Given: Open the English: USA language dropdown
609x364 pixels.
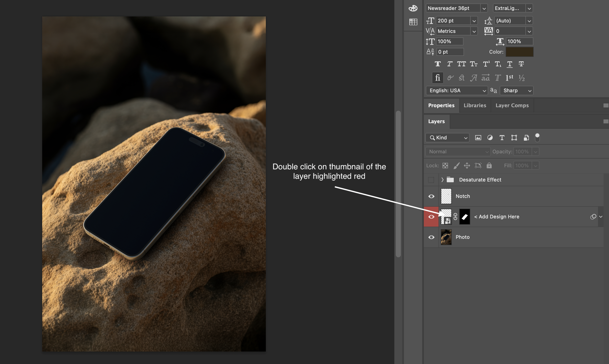Looking at the screenshot, I should pos(457,91).
